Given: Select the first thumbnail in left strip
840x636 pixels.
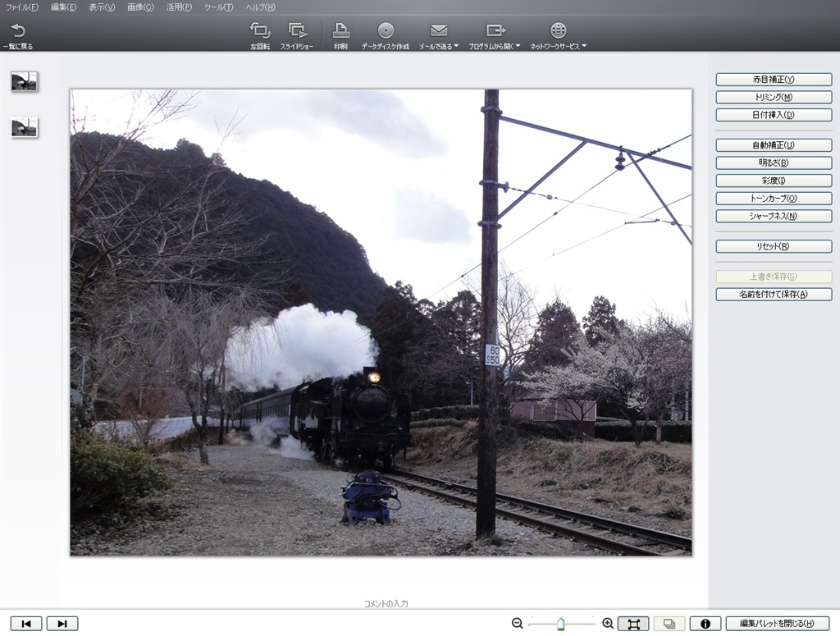Looking at the screenshot, I should tap(24, 81).
